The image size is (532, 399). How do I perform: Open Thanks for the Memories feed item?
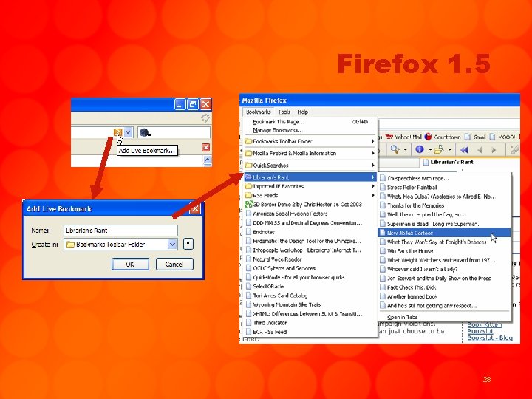click(445, 205)
